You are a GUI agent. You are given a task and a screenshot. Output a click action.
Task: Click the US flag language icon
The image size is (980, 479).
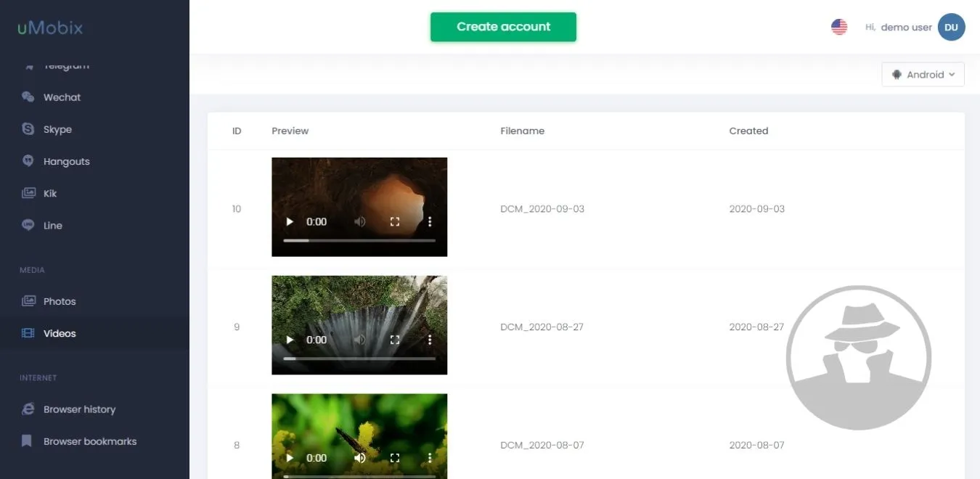point(839,27)
